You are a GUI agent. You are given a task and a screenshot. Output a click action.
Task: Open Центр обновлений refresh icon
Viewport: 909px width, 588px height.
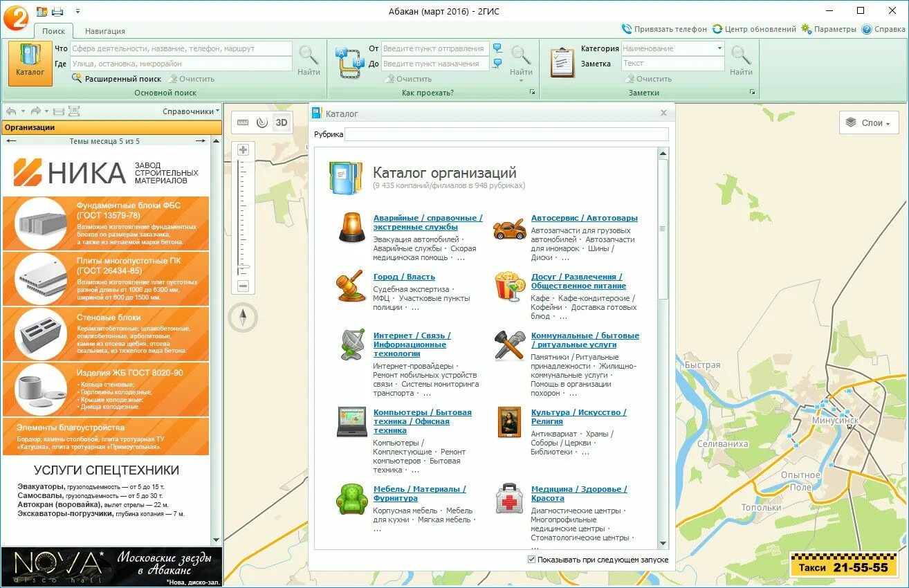click(x=717, y=29)
